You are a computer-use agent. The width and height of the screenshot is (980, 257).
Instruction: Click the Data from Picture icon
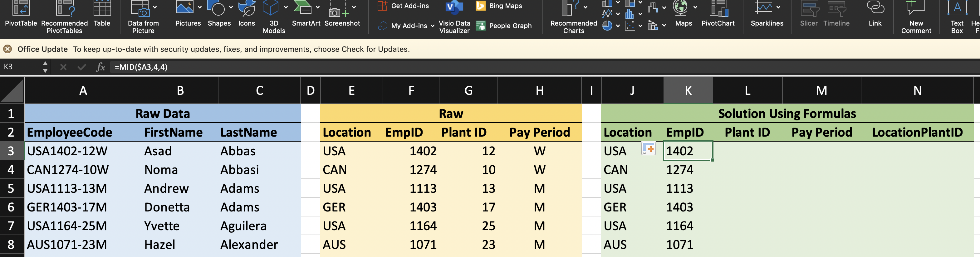(140, 8)
